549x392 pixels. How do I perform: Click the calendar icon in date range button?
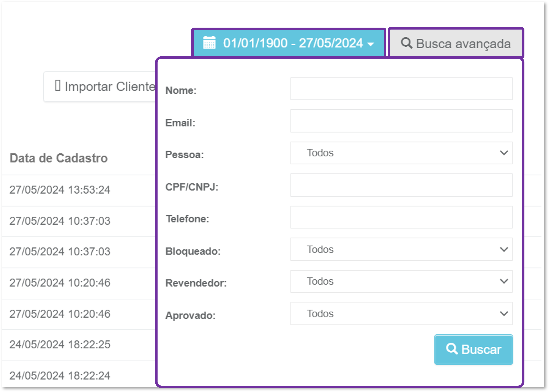coord(209,43)
